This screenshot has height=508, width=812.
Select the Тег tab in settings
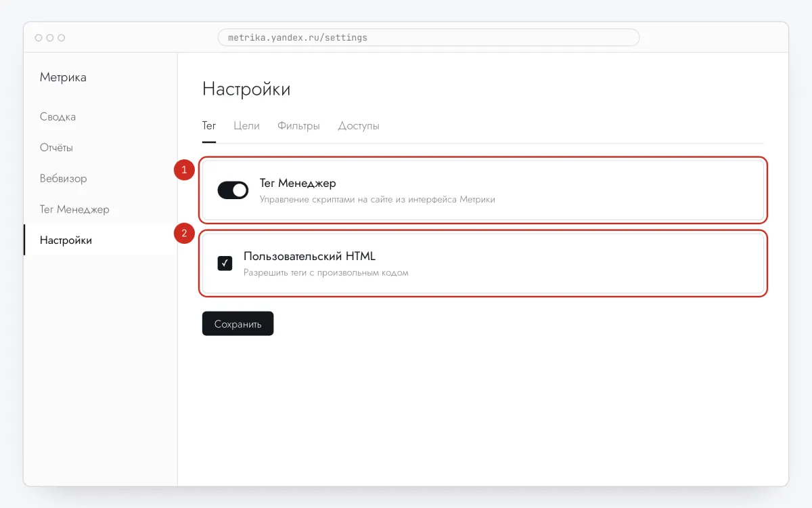pos(209,126)
